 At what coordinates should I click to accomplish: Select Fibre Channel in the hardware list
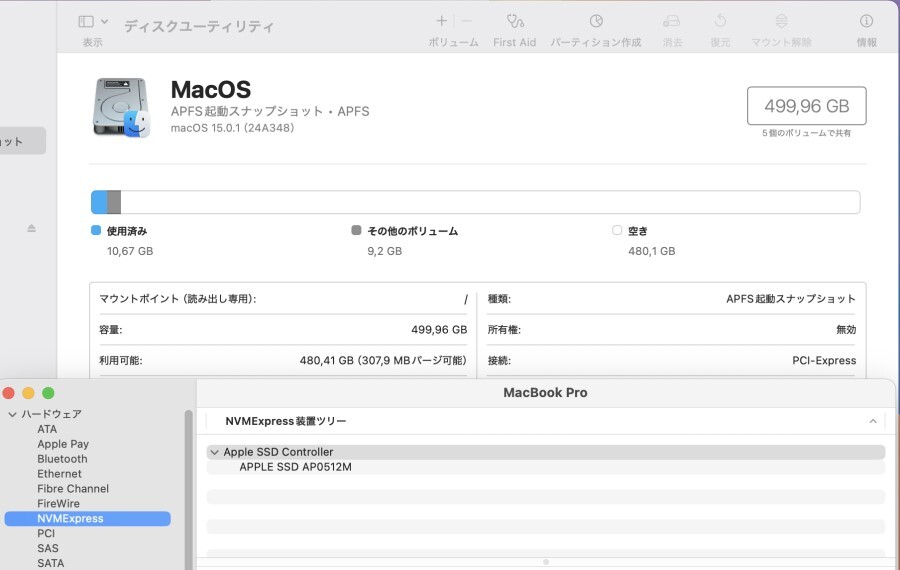click(x=73, y=488)
